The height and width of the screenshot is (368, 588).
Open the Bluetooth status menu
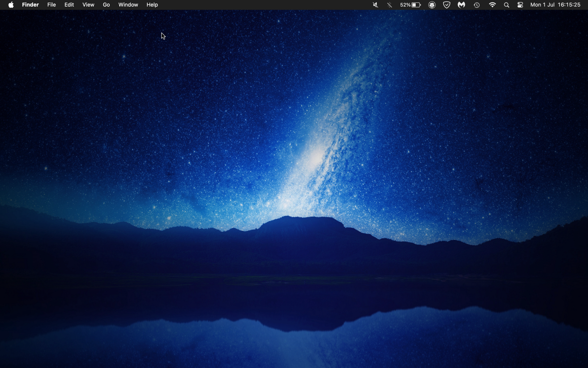click(x=390, y=5)
